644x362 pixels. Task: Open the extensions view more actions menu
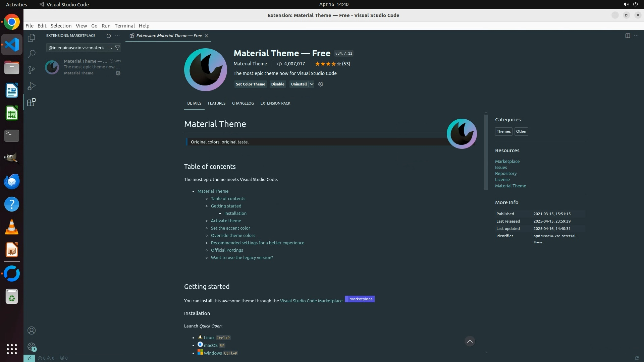point(117,36)
